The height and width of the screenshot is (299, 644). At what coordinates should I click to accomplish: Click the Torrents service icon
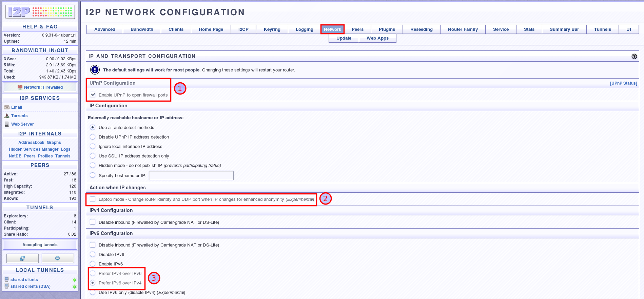point(7,116)
